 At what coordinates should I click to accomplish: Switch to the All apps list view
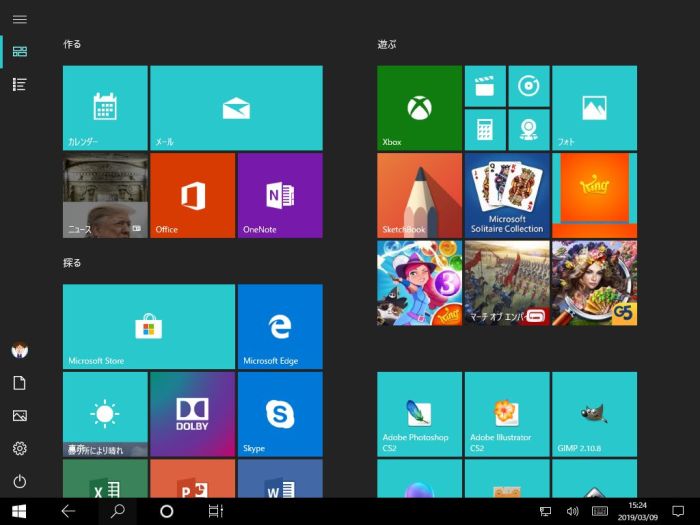19,84
